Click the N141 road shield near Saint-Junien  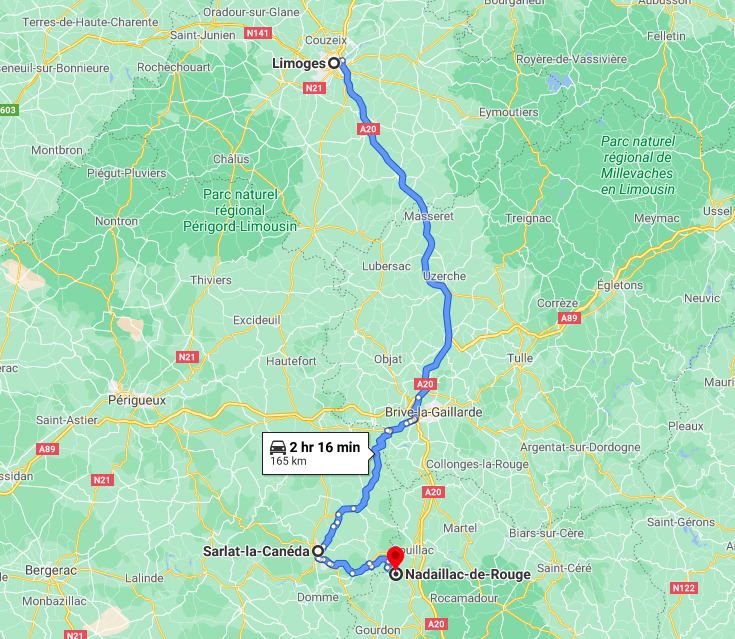258,33
